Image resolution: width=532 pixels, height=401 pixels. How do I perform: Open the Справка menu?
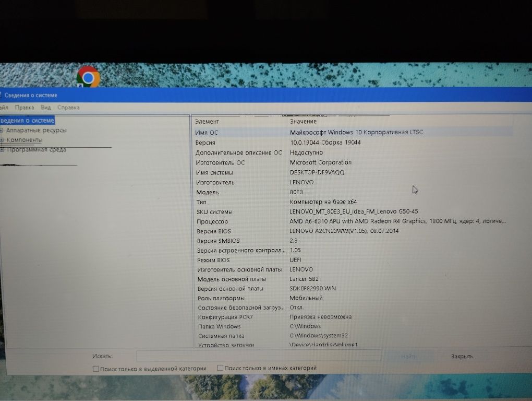pyautogui.click(x=68, y=107)
